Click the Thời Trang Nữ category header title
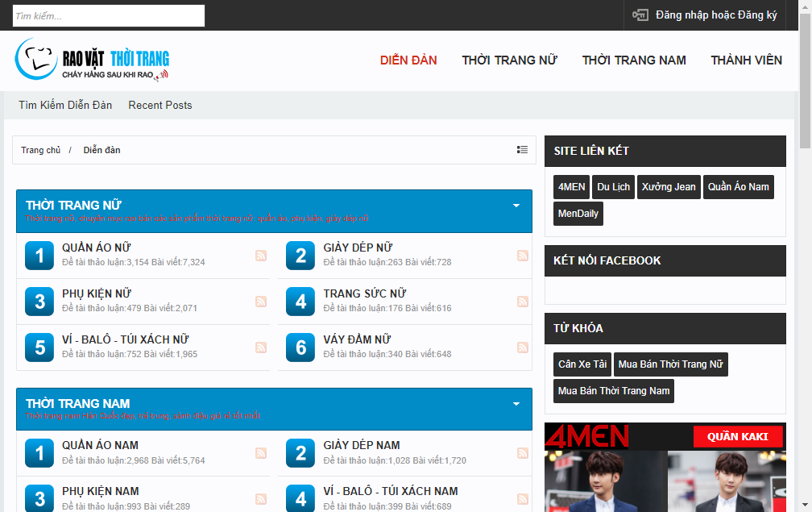The image size is (812, 512). 73,206
